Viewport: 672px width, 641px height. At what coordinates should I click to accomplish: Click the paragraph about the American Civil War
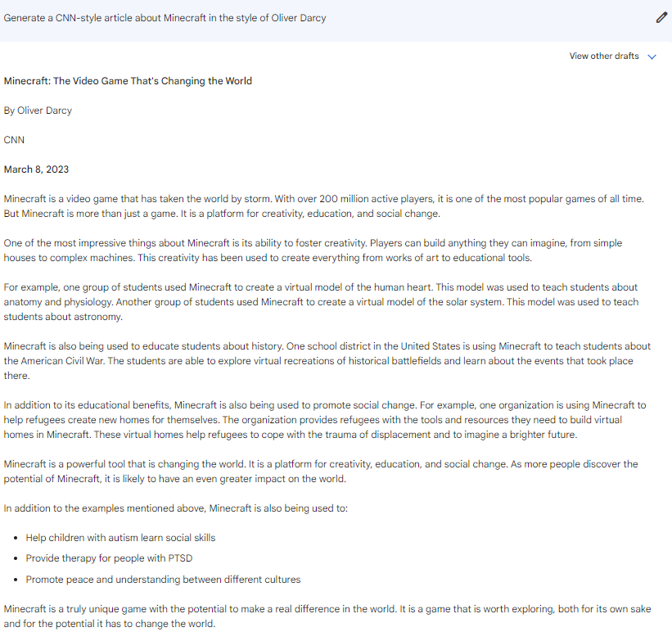pyautogui.click(x=327, y=361)
